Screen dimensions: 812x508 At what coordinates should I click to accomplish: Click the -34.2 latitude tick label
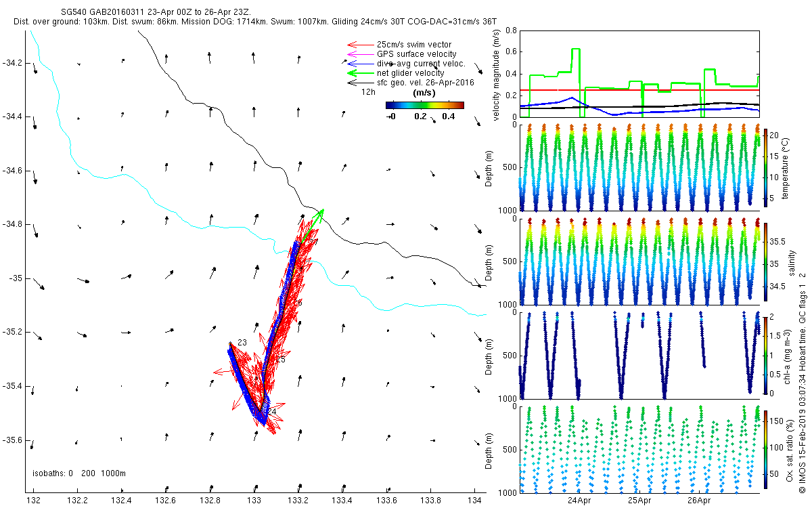(x=13, y=63)
